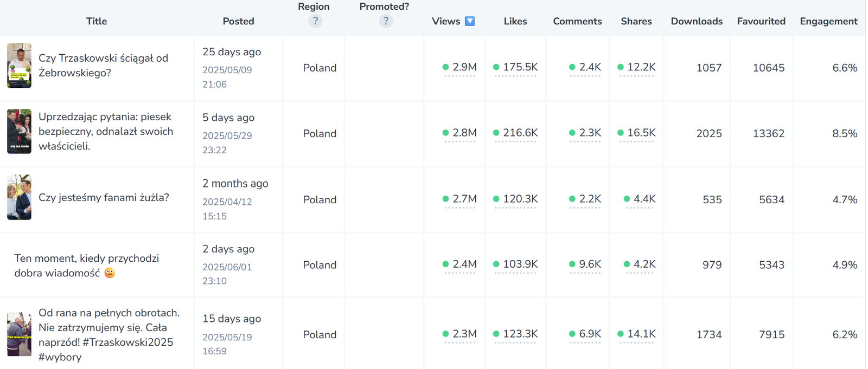Click the Posted column header
This screenshot has height=369, width=868.
pos(238,21)
